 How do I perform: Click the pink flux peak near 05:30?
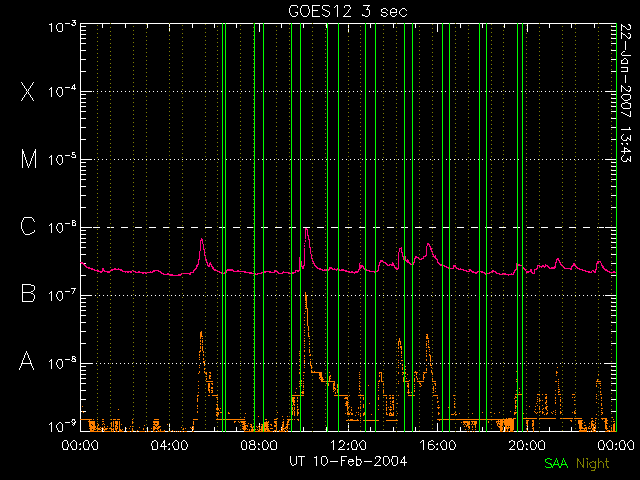coord(201,240)
